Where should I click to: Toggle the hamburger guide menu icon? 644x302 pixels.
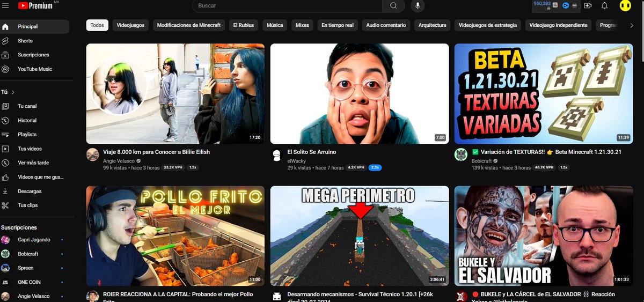5,5
